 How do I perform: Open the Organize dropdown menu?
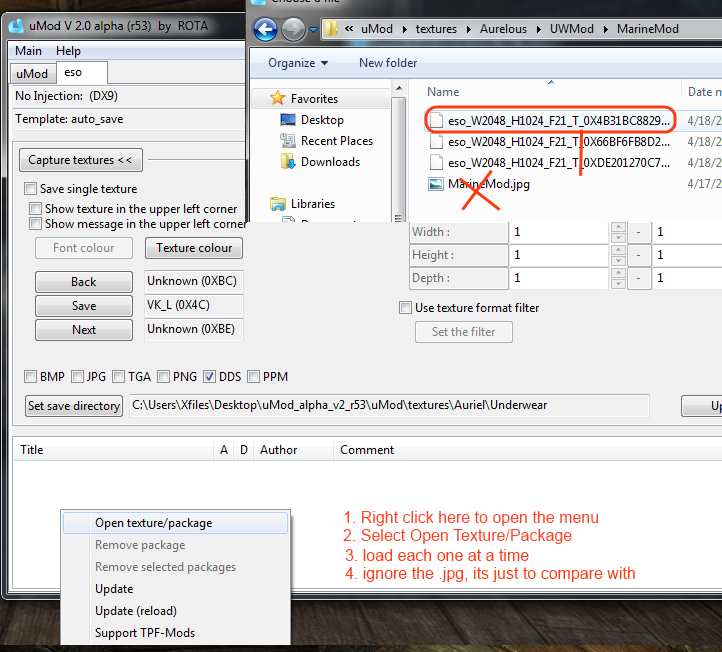[x=298, y=63]
